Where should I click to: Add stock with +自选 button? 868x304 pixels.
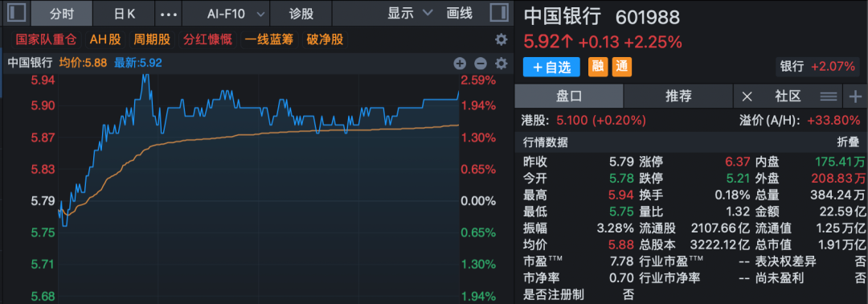(551, 67)
